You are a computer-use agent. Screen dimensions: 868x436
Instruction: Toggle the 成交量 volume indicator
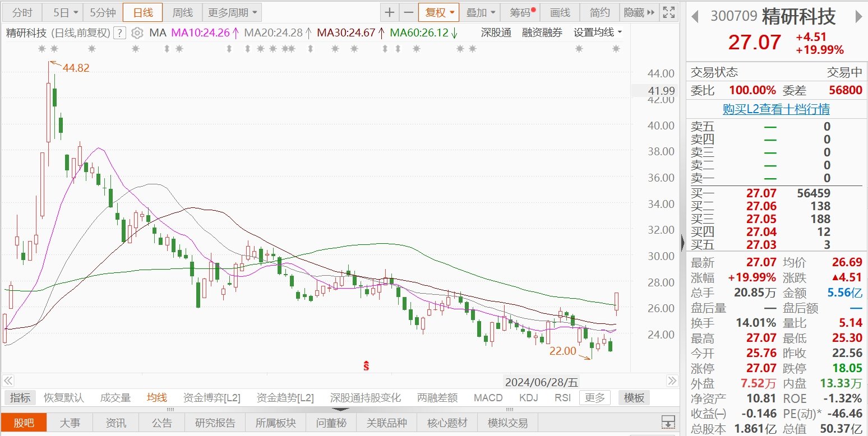point(116,398)
